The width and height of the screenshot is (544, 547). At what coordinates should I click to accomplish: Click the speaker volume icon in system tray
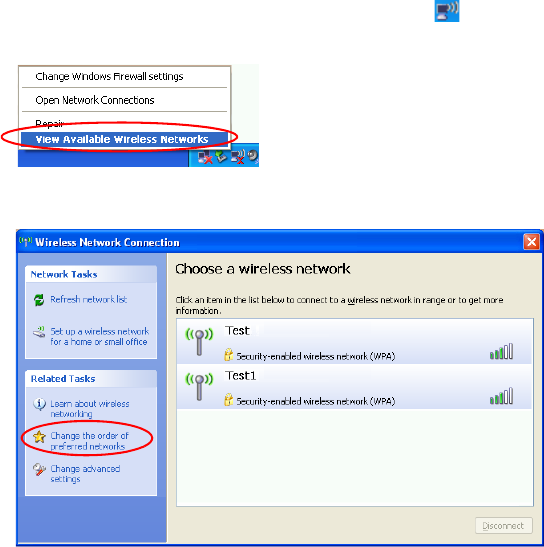[253, 156]
